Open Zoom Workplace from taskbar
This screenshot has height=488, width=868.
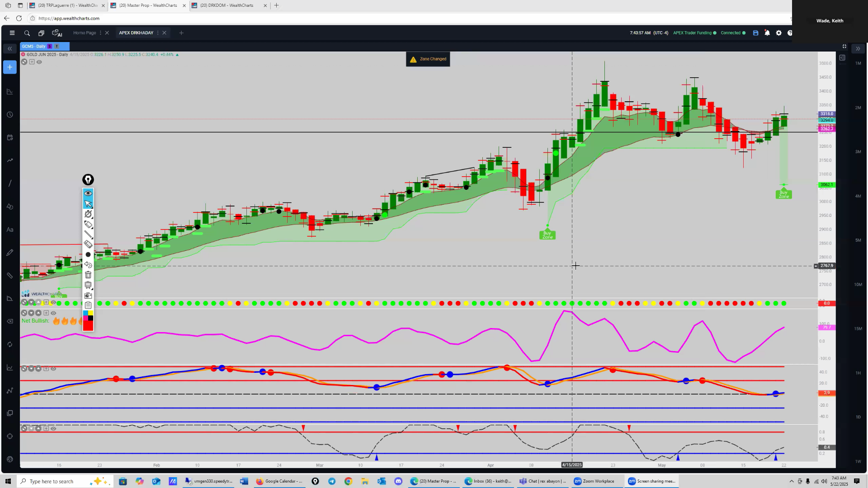click(x=594, y=481)
